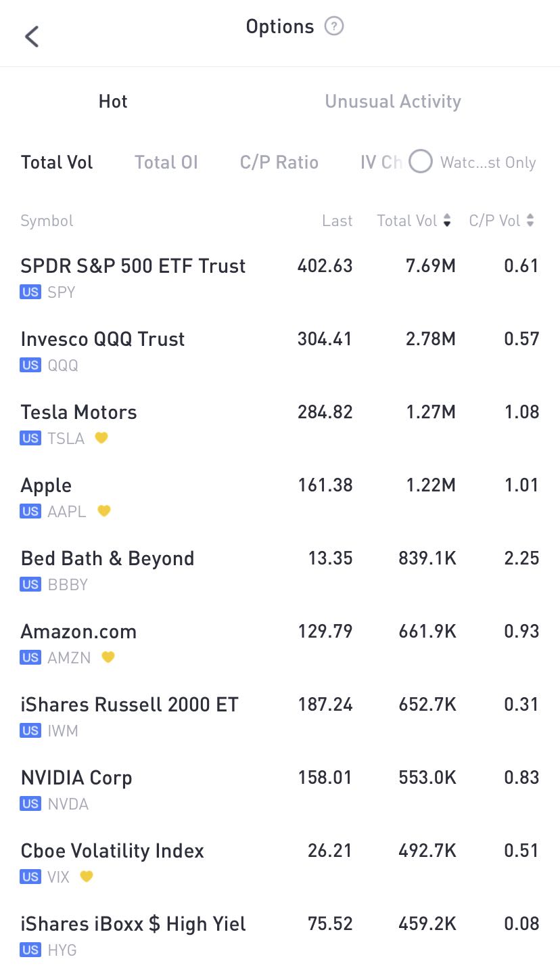
Task: Sort by C/P Vol column arrows
Action: (530, 221)
